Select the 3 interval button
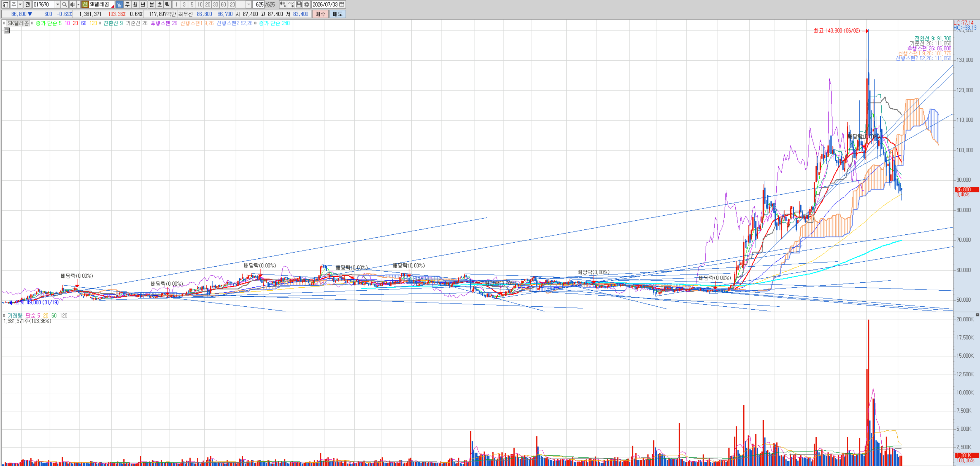This screenshot has width=980, height=466. 184,5
